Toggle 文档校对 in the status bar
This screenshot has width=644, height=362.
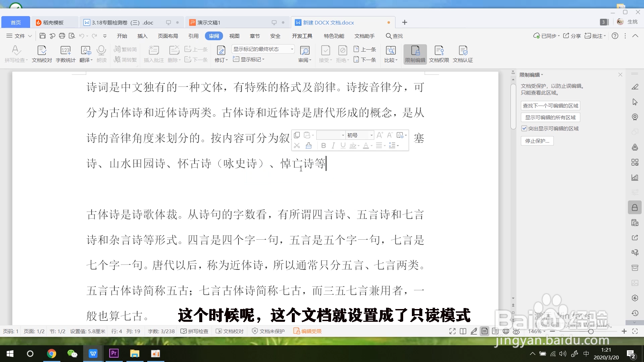coord(230,331)
